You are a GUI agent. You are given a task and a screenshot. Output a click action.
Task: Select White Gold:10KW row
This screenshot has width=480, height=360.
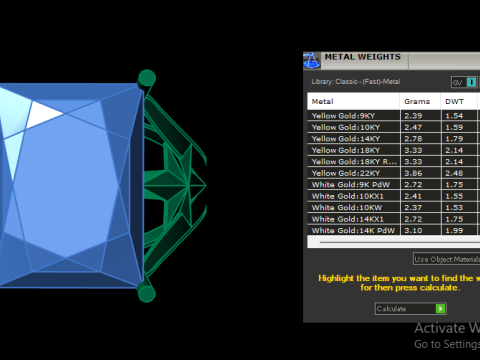point(393,208)
